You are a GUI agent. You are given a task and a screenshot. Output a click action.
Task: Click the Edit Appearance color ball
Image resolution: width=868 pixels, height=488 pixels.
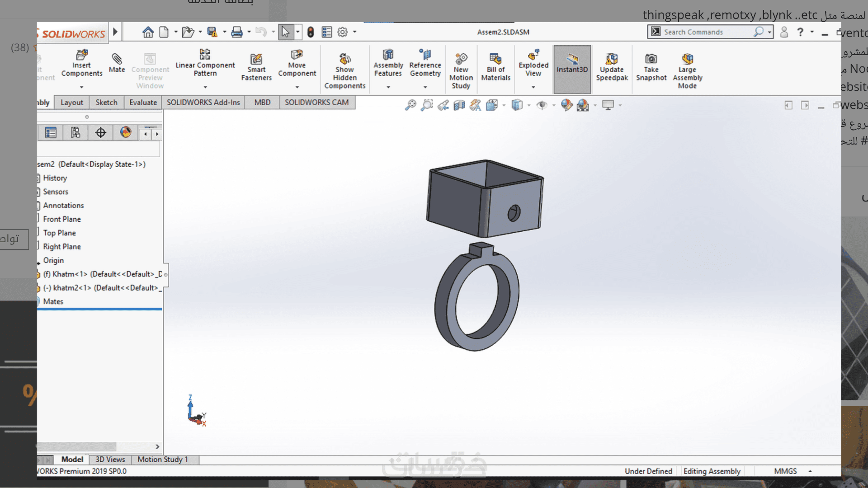click(566, 105)
